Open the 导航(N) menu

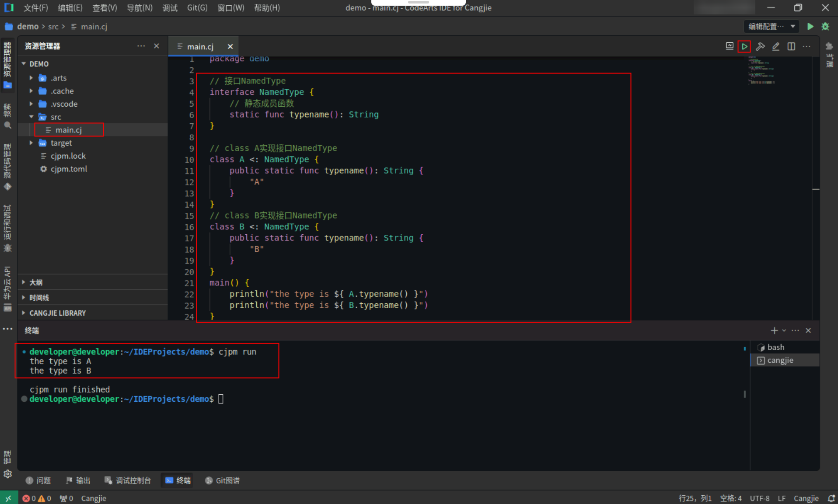[x=140, y=8]
